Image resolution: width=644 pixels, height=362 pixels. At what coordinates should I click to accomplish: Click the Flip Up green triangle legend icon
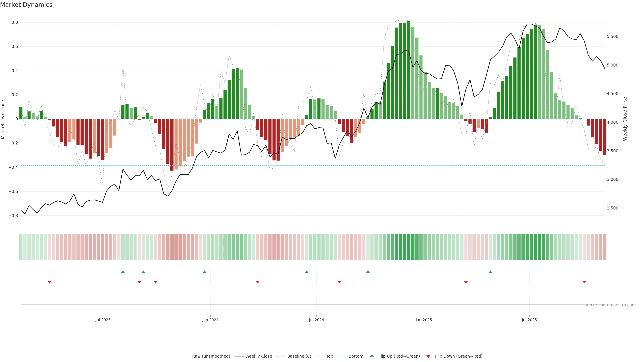pyautogui.click(x=371, y=356)
